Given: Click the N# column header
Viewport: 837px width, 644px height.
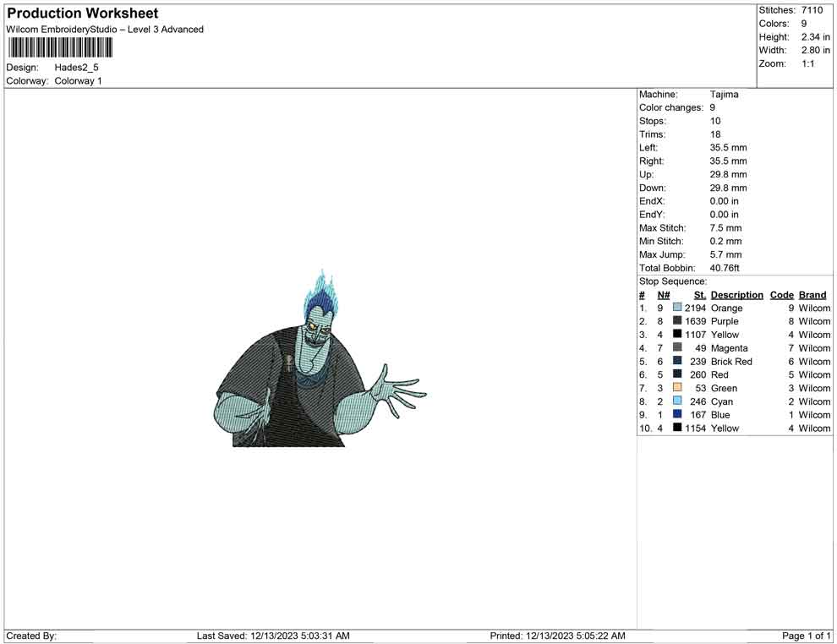Looking at the screenshot, I should click(x=664, y=295).
